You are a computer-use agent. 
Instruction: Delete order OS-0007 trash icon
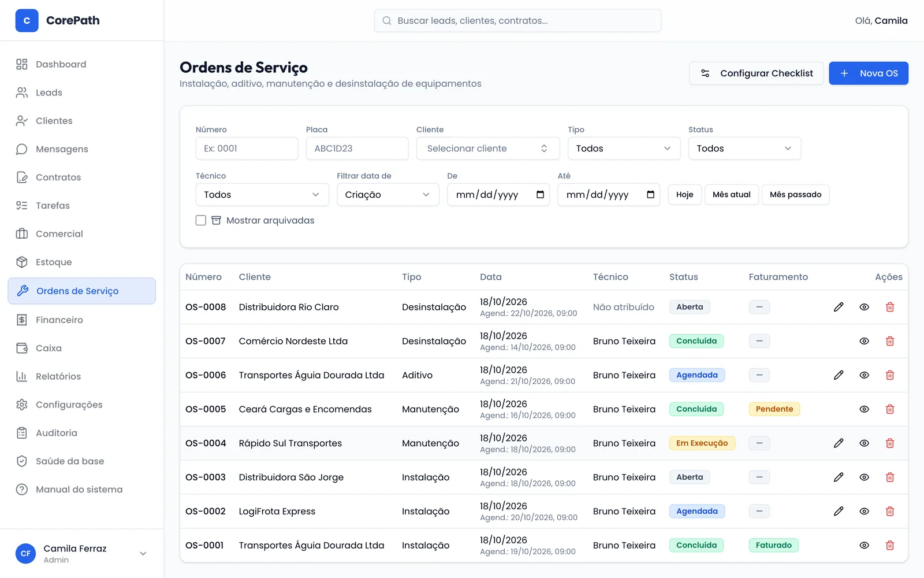890,341
